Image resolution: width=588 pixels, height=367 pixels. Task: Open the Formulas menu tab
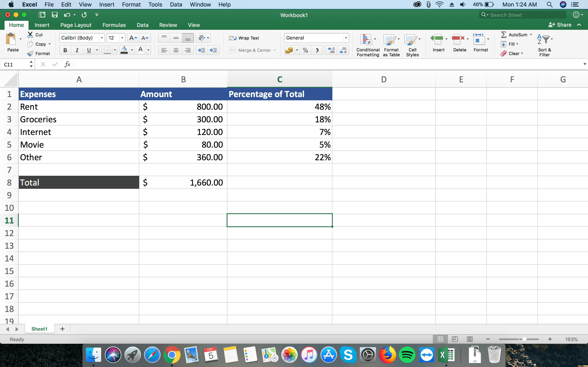coord(114,24)
